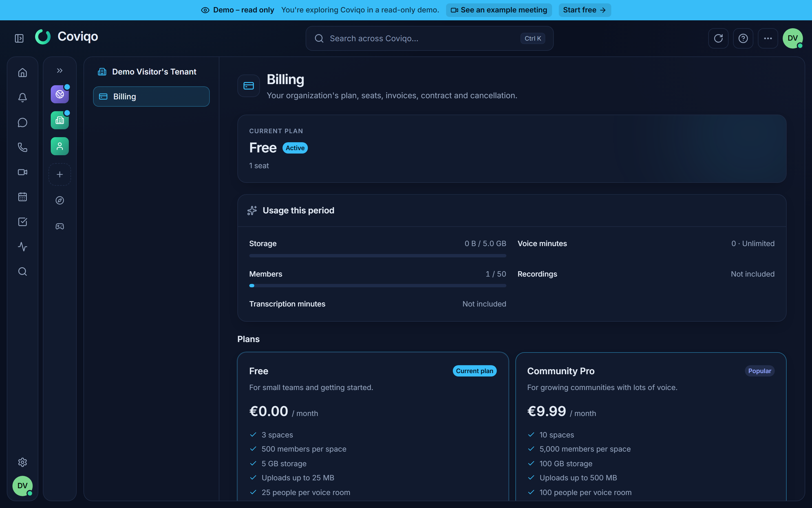This screenshot has height=508, width=812.
Task: Open more options three-dot menu
Action: (768, 38)
